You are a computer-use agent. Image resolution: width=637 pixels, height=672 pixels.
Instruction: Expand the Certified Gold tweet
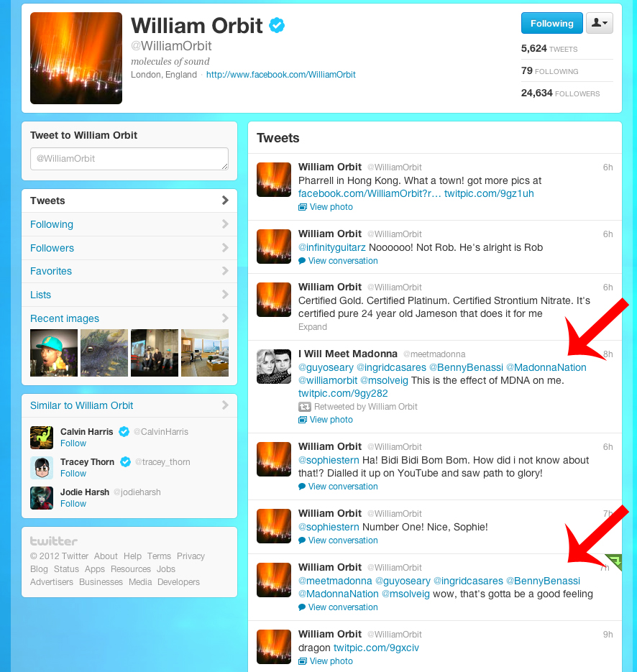(x=313, y=327)
